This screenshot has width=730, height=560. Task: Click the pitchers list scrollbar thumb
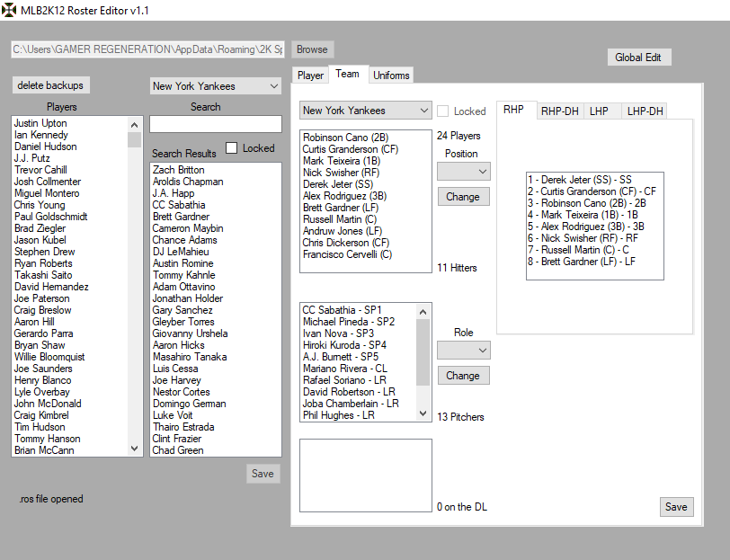(x=423, y=352)
